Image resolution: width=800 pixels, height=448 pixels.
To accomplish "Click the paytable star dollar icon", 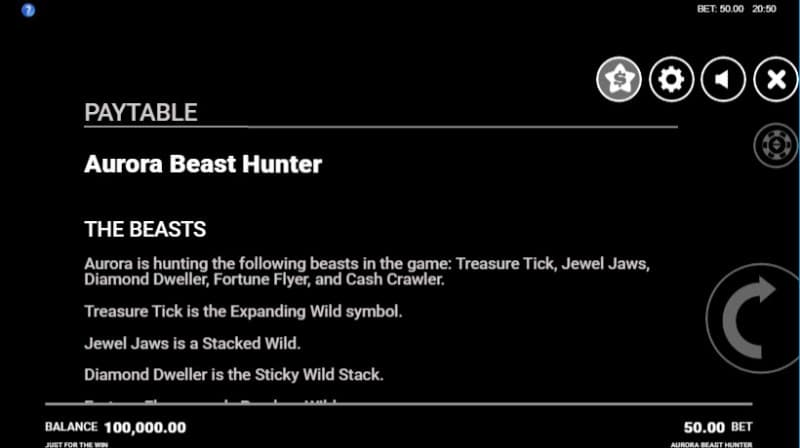I will click(619, 79).
